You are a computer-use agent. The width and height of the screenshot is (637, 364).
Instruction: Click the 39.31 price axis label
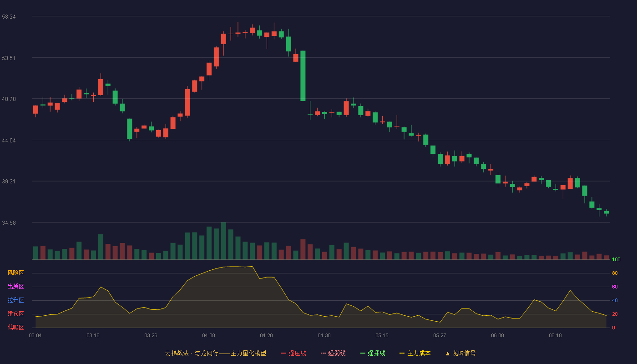(9, 181)
